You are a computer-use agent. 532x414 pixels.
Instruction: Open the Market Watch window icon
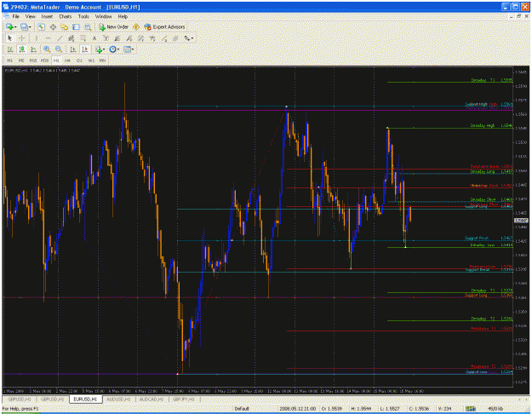click(x=41, y=26)
